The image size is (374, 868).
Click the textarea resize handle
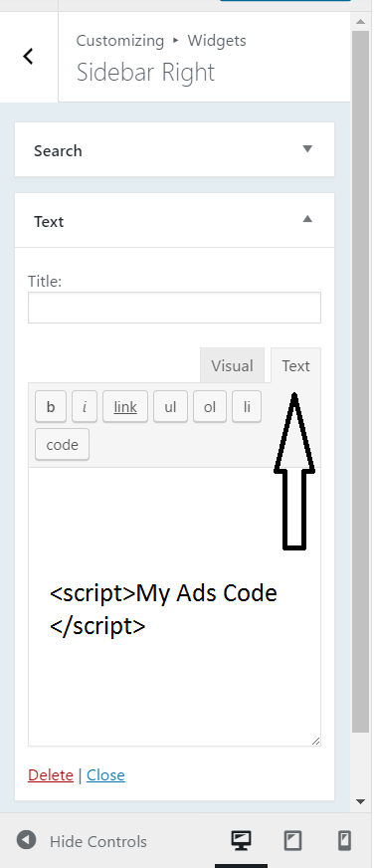(x=315, y=741)
